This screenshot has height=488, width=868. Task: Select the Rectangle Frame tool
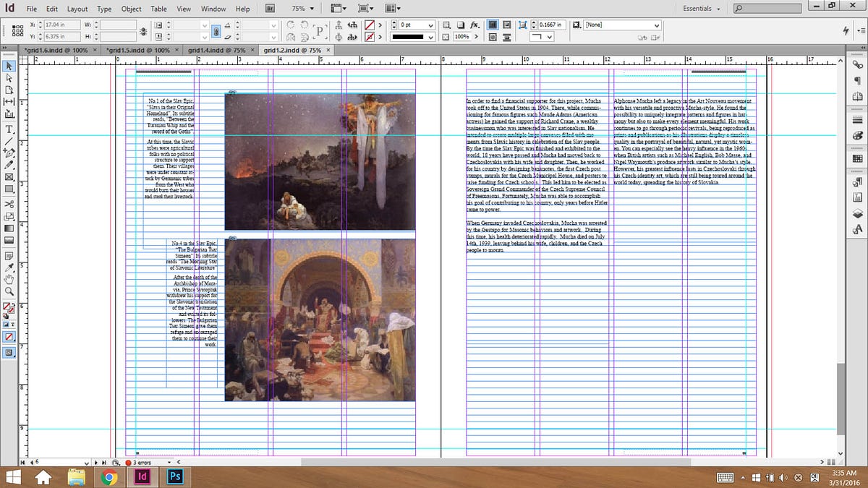pos(9,177)
